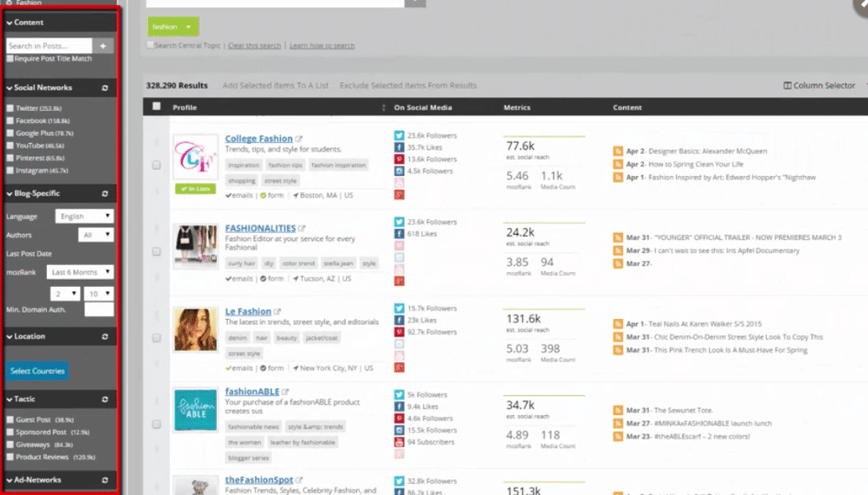Reset the Blog-Specific filter section
868x495 pixels.
click(105, 194)
